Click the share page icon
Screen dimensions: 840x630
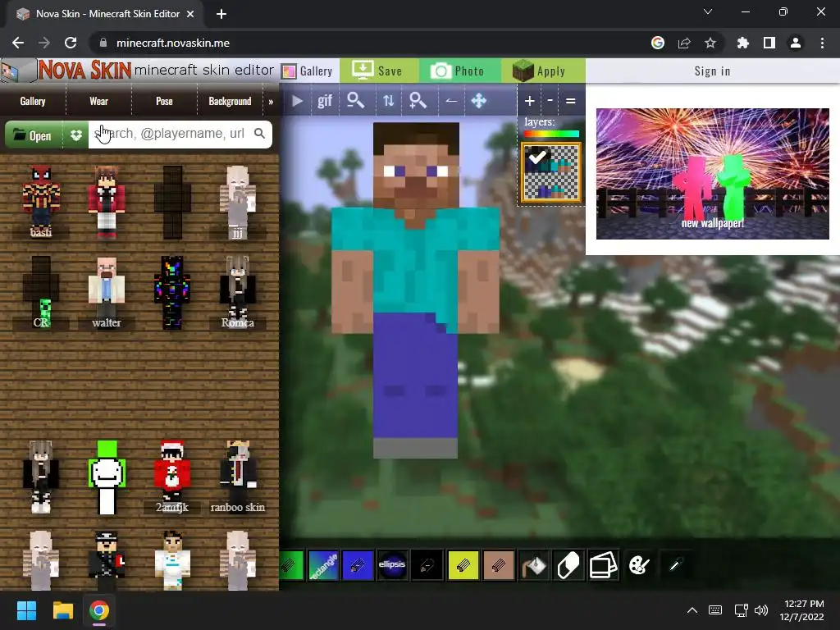684,43
